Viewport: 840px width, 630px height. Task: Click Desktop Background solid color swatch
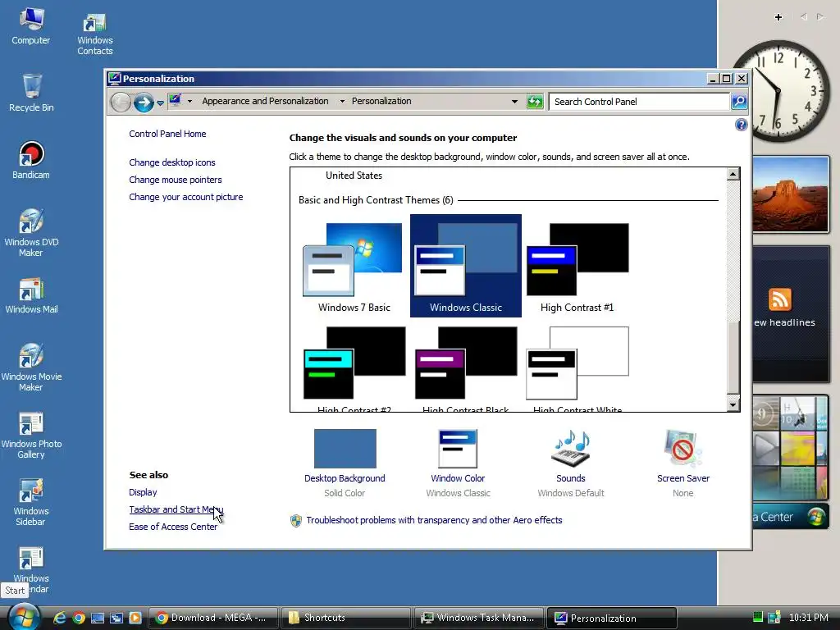click(x=345, y=449)
